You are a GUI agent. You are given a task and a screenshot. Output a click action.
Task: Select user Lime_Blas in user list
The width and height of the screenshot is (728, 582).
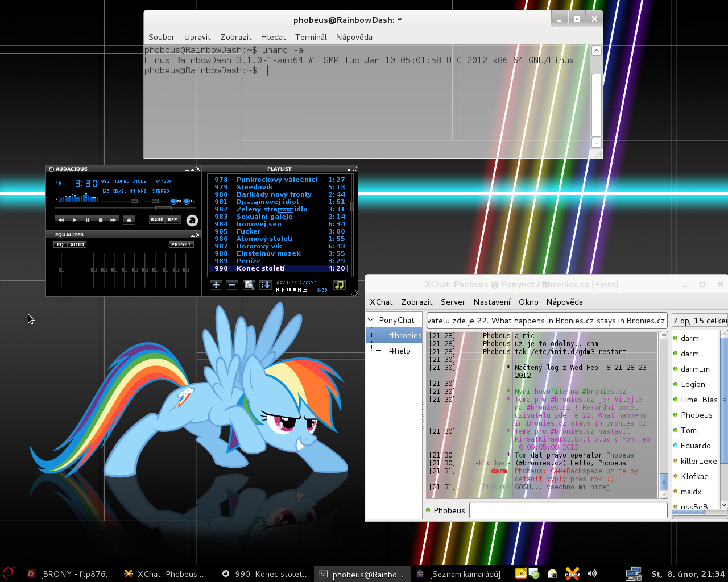pos(696,400)
